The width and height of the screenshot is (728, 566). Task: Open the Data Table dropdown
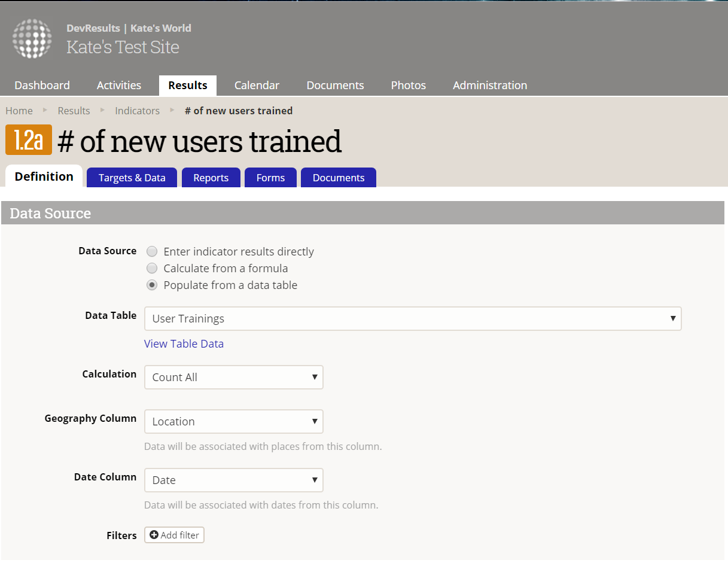point(413,319)
